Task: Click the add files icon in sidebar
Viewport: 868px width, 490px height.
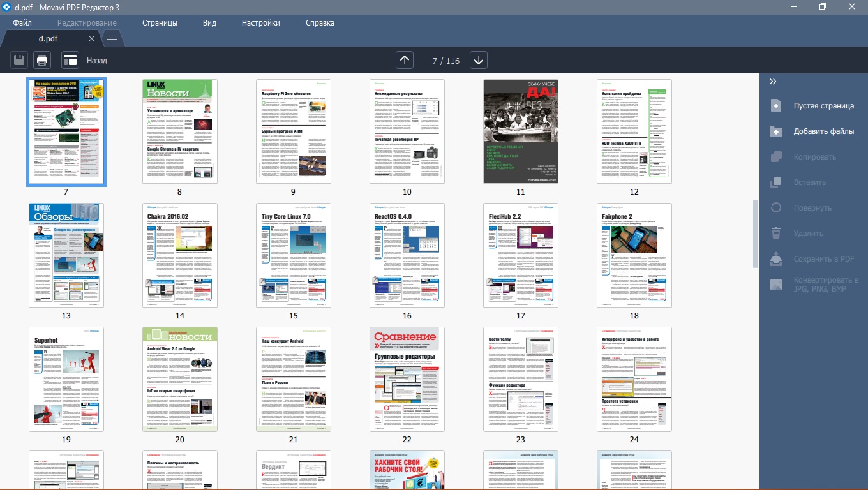Action: (776, 131)
